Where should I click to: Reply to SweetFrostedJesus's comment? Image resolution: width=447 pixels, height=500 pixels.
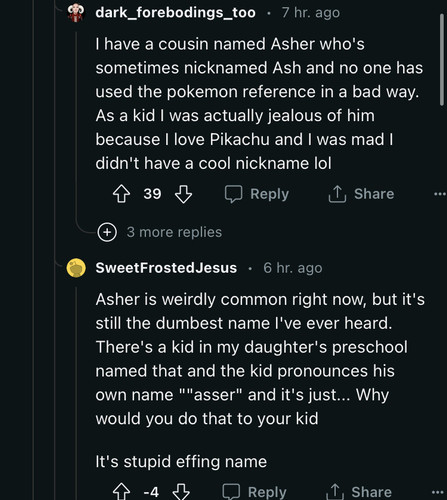click(254, 492)
